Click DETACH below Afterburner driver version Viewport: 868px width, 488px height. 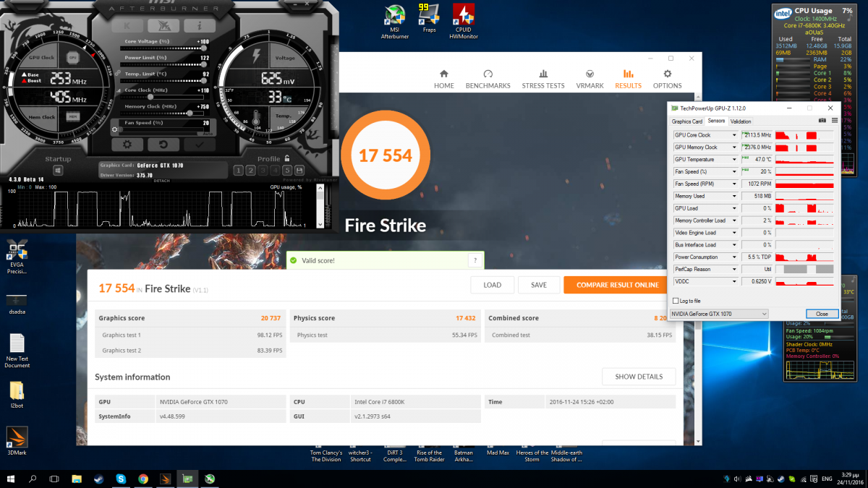tap(162, 181)
